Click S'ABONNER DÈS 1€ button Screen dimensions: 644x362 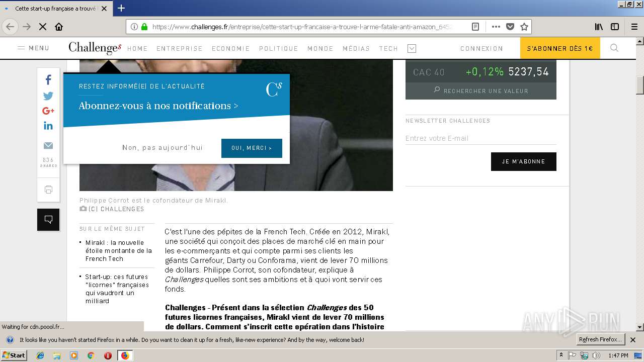point(560,48)
